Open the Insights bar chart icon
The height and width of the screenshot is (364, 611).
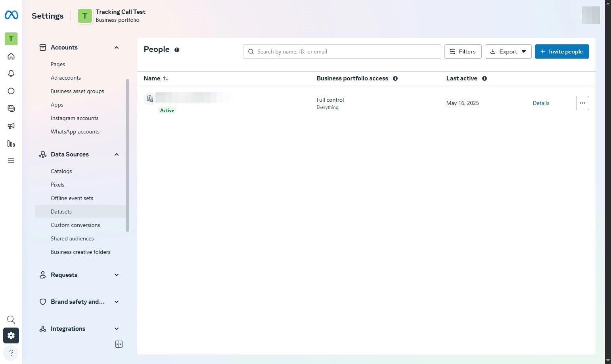click(x=11, y=143)
